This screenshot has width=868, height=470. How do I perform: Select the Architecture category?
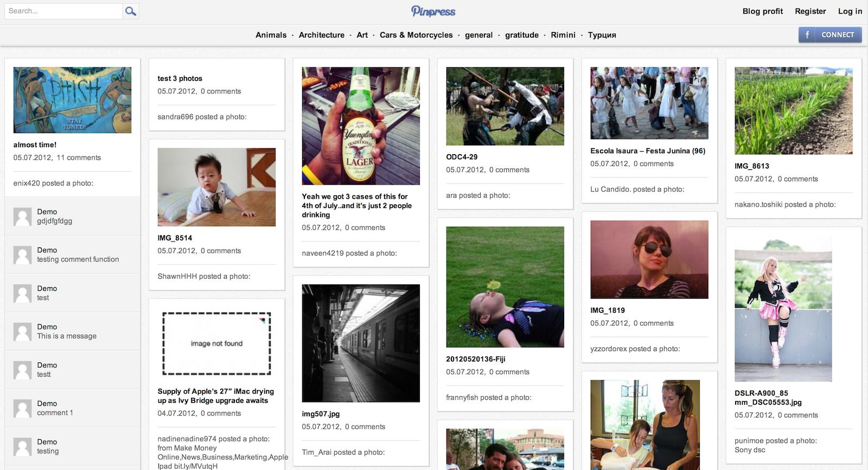click(321, 35)
